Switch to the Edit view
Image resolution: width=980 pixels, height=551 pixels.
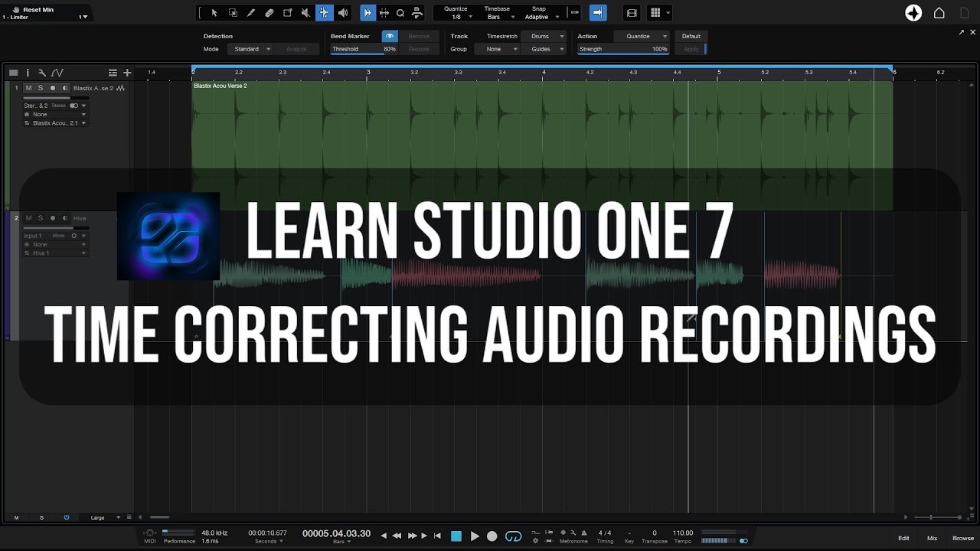[903, 538]
